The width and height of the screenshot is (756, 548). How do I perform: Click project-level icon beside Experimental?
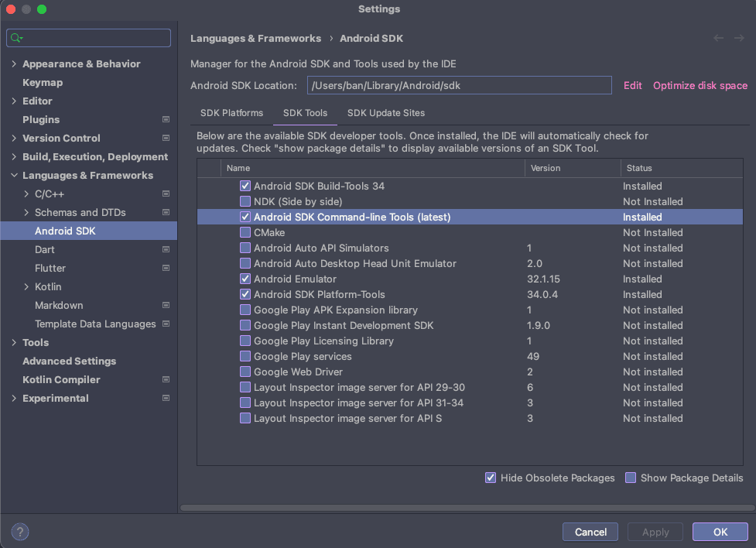166,399
